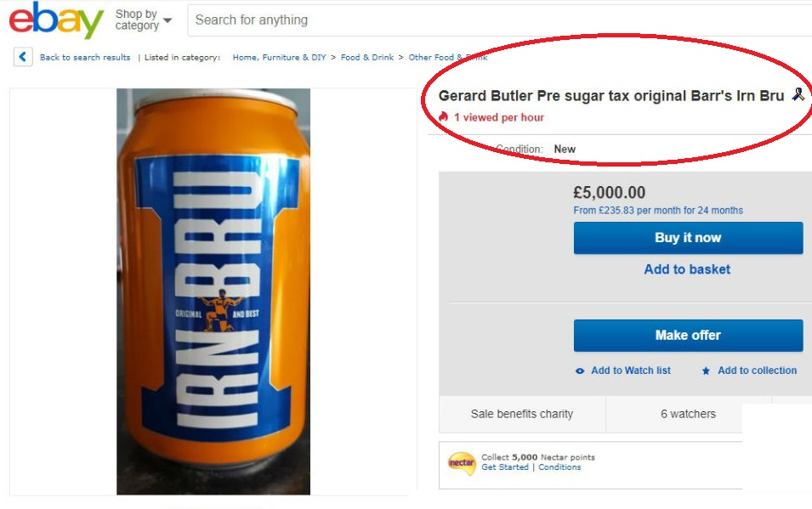
Task: Click the eBay logo
Action: coord(56,20)
